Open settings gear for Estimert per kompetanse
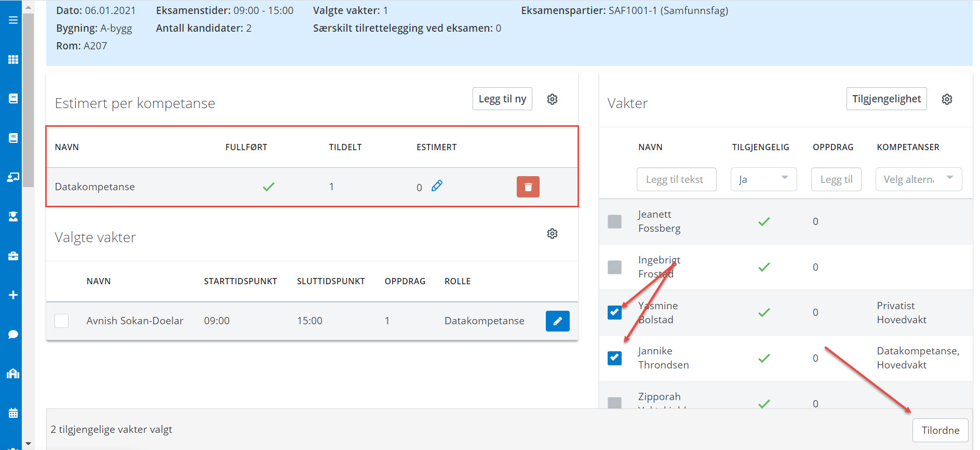Viewport: 980px width, 450px height. coord(552,99)
